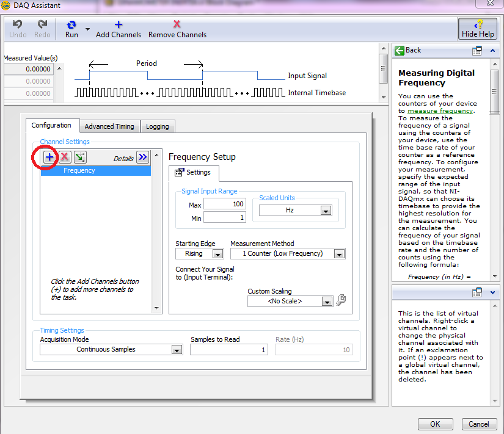Screen dimensions: 504x434
Task: Open the Starting Edge dropdown
Action: pyautogui.click(x=217, y=253)
